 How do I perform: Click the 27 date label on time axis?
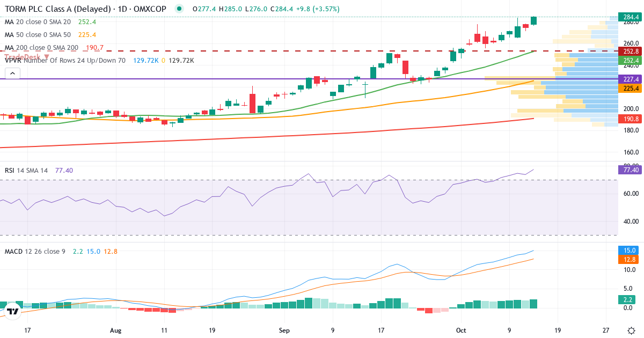tap(606, 330)
